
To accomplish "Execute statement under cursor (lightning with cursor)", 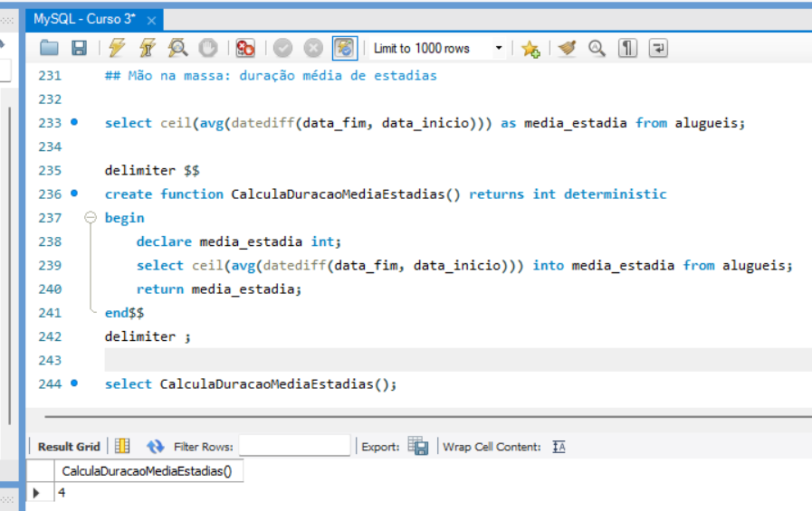I will (147, 48).
